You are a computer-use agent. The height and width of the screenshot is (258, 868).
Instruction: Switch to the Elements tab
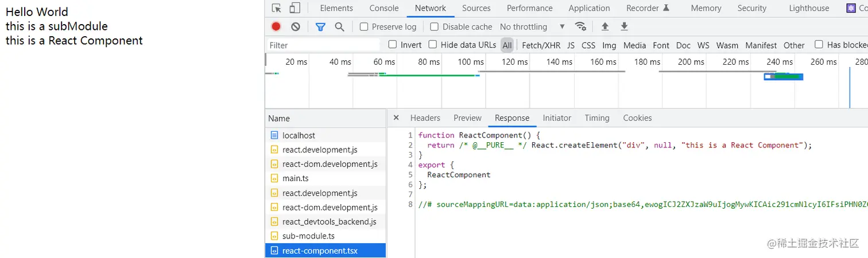click(336, 8)
